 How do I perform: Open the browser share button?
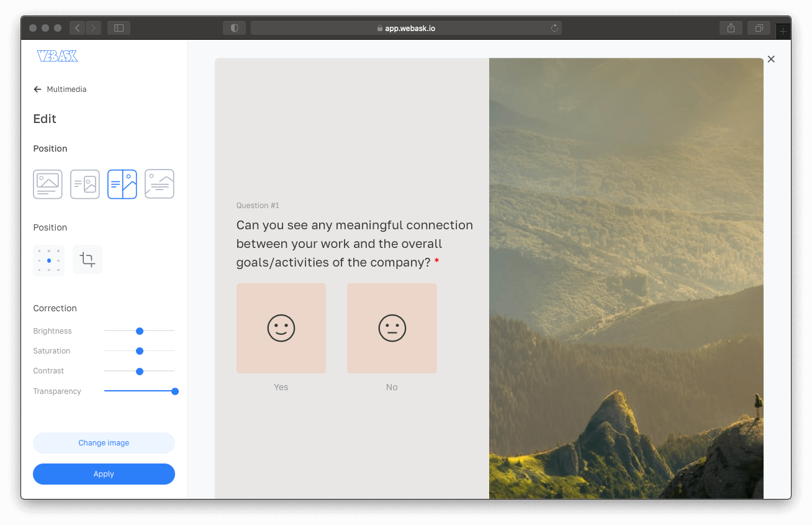[731, 28]
